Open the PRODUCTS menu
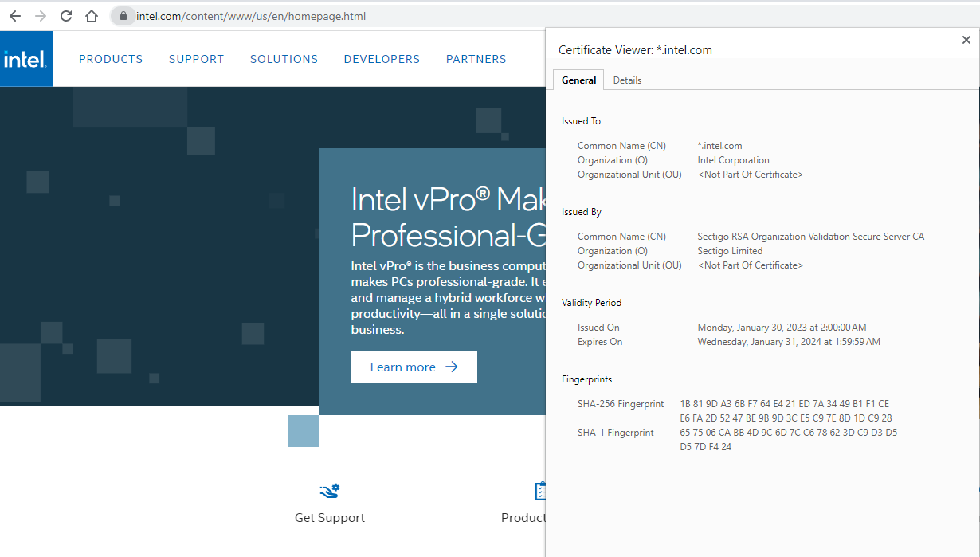Viewport: 980px width, 557px height. pos(111,59)
